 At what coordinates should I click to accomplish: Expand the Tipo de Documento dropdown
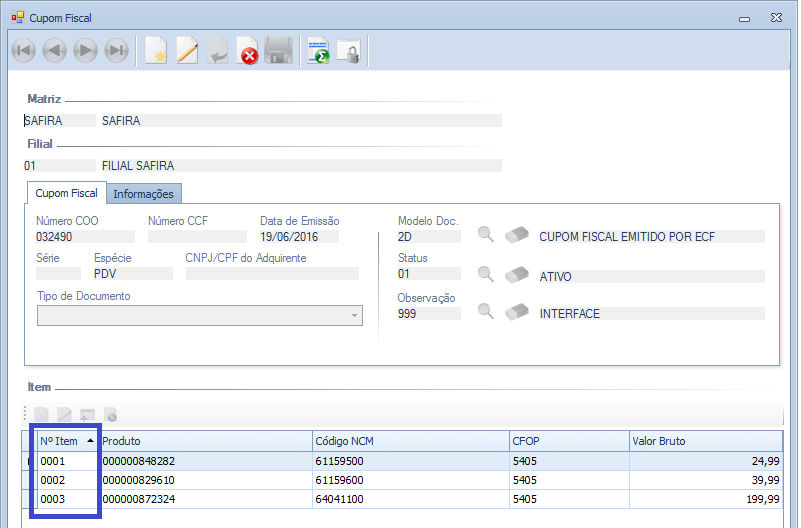point(354,316)
